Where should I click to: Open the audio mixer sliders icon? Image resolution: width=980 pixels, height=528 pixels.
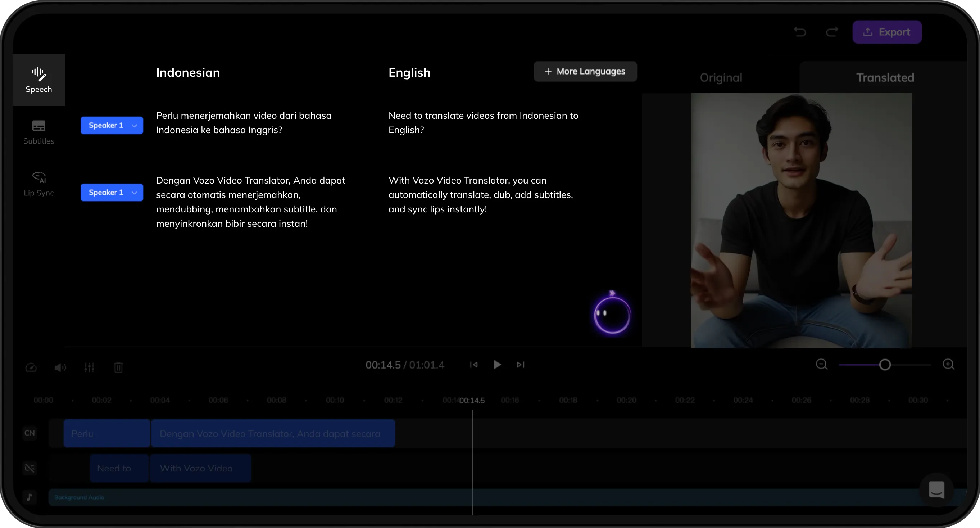pyautogui.click(x=90, y=367)
